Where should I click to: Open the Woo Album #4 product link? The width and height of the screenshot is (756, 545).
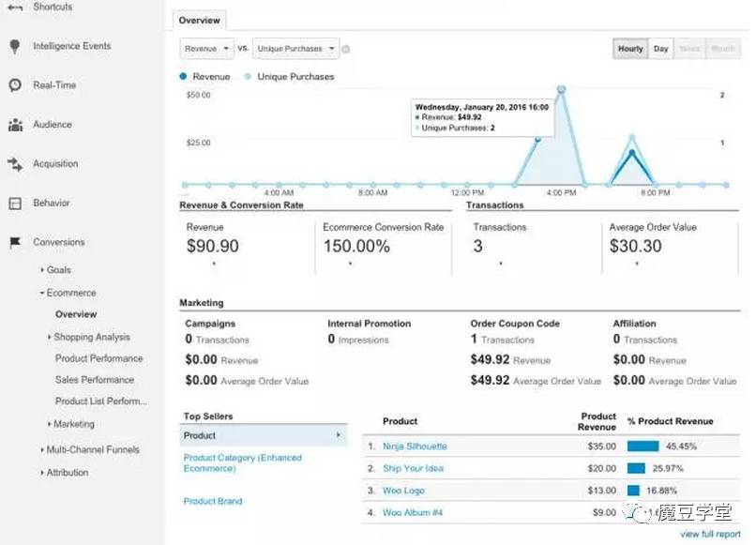tap(412, 513)
